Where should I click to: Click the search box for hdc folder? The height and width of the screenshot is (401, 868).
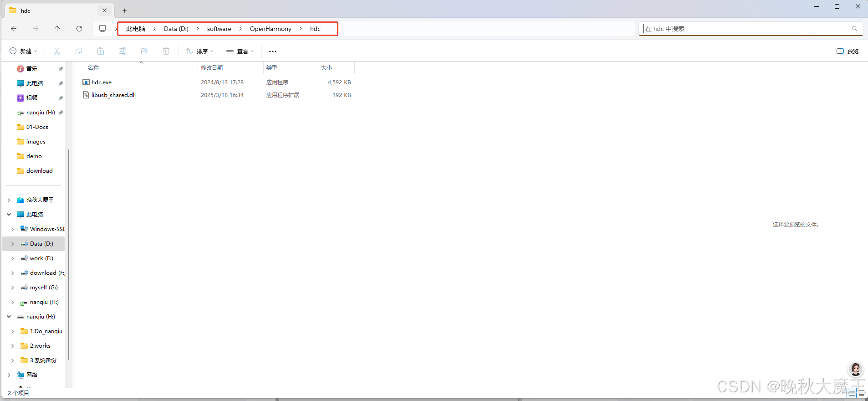pyautogui.click(x=747, y=29)
